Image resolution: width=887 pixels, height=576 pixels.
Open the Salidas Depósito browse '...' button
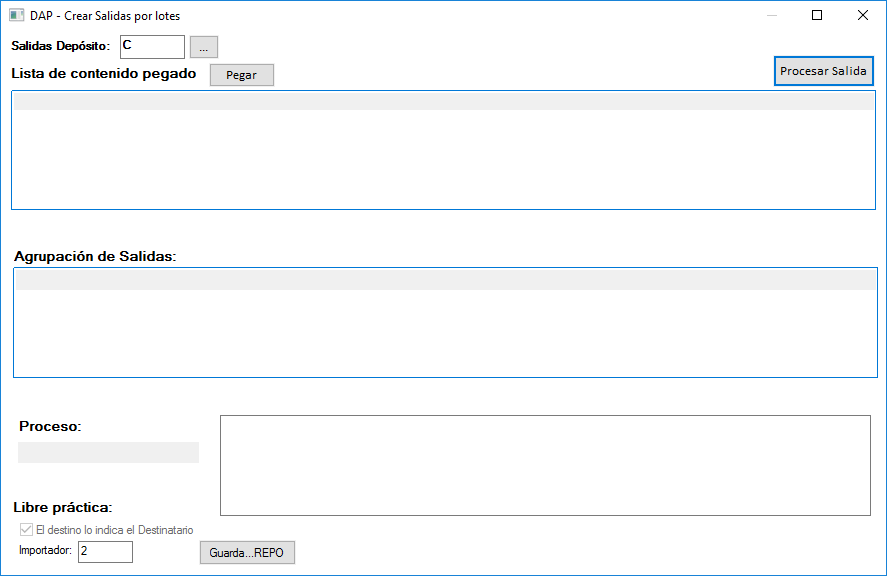(x=203, y=47)
